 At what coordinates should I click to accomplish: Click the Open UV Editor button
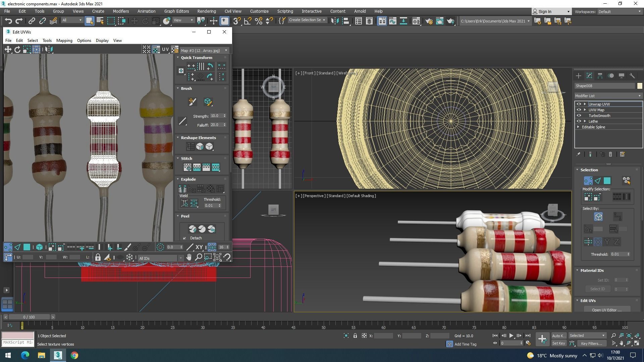click(606, 310)
